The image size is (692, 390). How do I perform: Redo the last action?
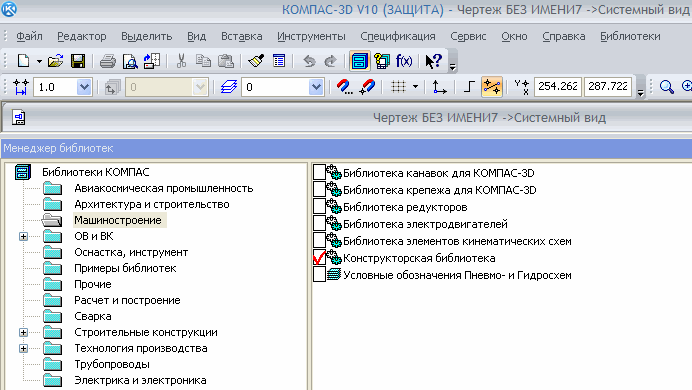point(330,61)
